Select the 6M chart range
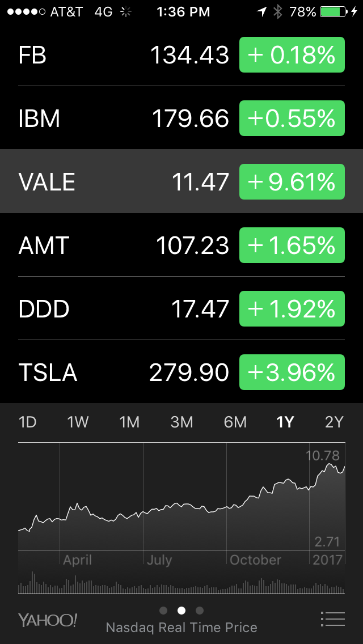This screenshot has height=644, width=363. pos(235,422)
